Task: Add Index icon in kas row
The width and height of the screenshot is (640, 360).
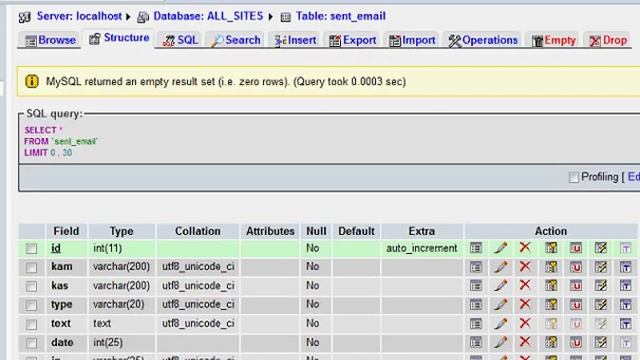Action: coord(601,285)
